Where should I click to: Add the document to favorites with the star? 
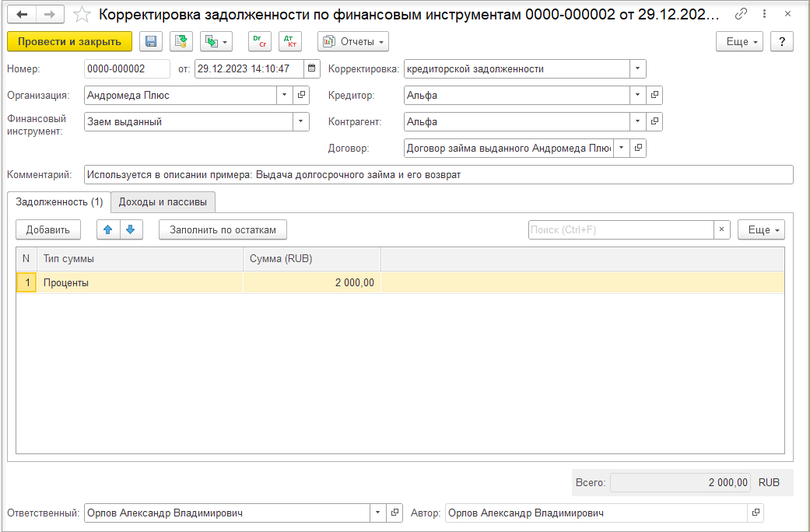82,15
